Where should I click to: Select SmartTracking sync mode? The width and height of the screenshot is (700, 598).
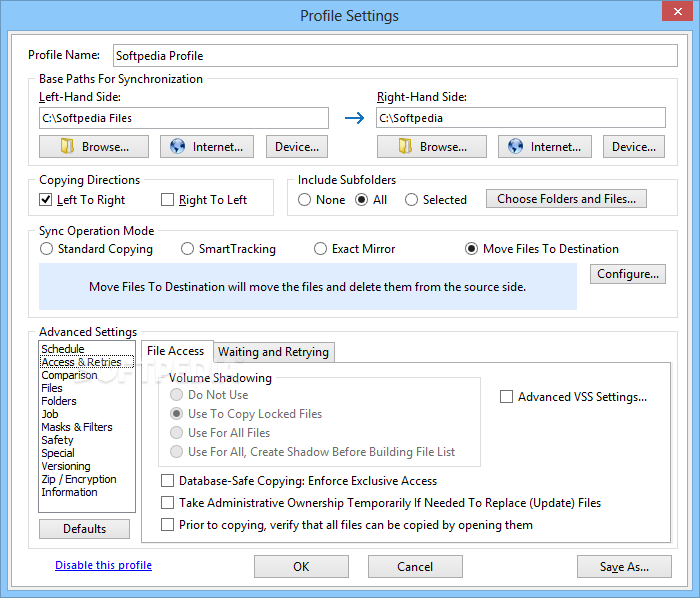[187, 249]
